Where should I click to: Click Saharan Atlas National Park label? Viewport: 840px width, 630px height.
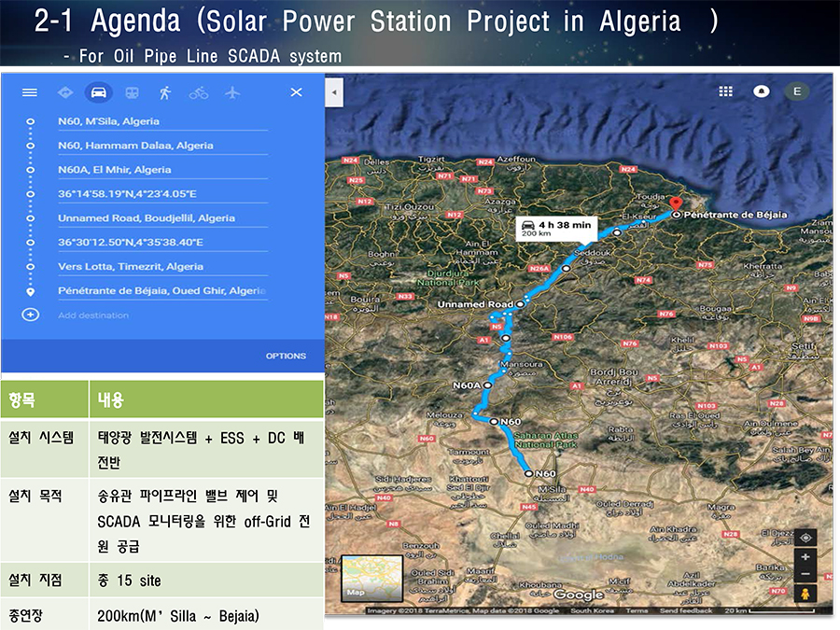pyautogui.click(x=546, y=440)
